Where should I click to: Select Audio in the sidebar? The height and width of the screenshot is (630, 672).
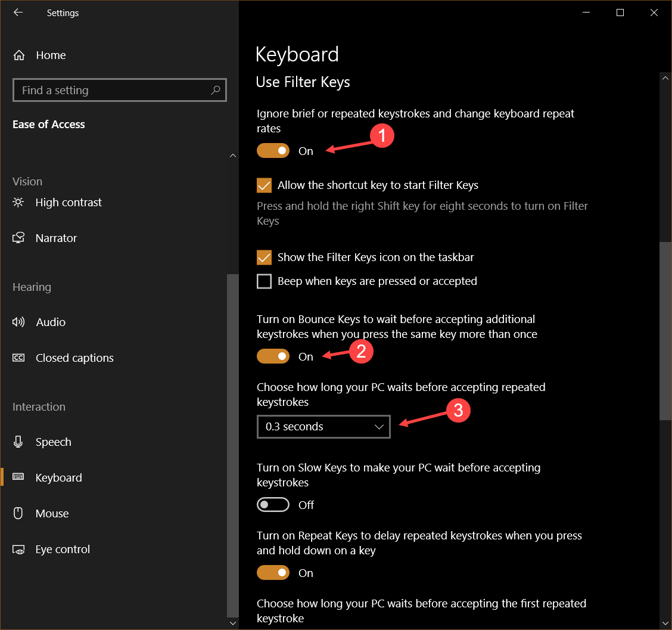[51, 322]
